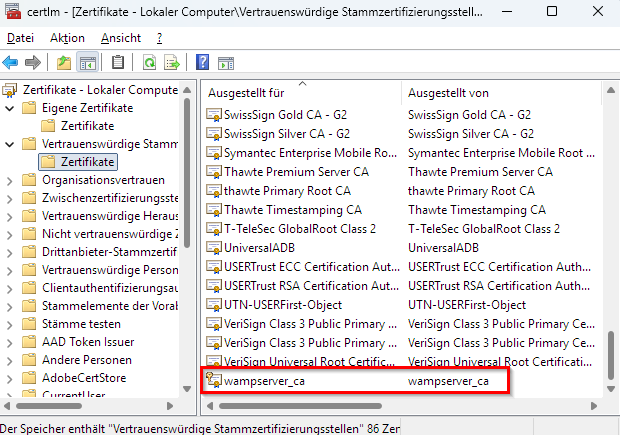
Task: Click the Up one level folder icon
Action: tap(64, 63)
